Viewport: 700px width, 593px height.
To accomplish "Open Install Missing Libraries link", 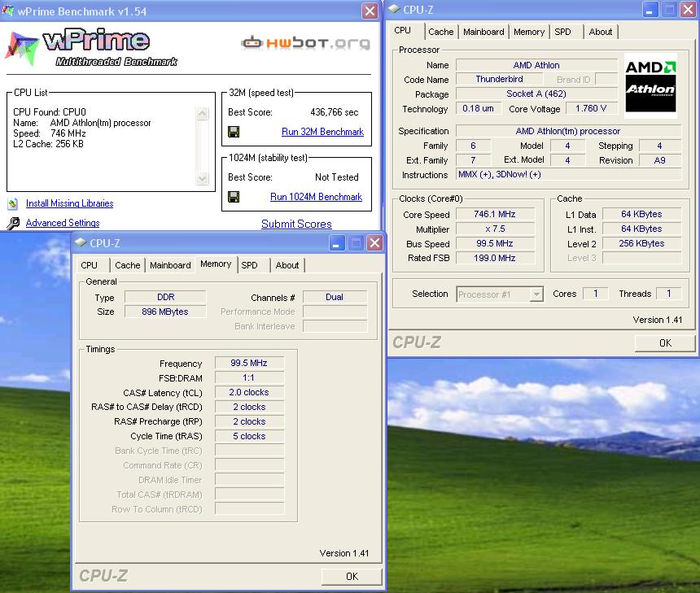I will point(70,203).
